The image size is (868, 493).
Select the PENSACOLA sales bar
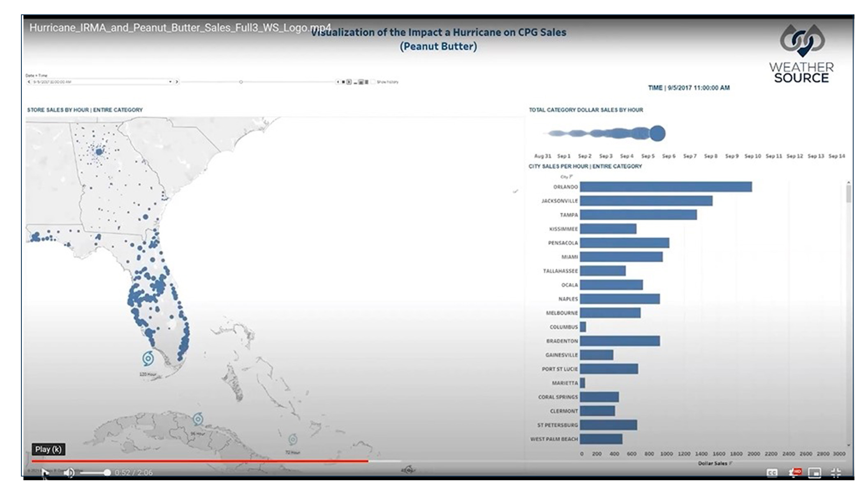(x=625, y=243)
